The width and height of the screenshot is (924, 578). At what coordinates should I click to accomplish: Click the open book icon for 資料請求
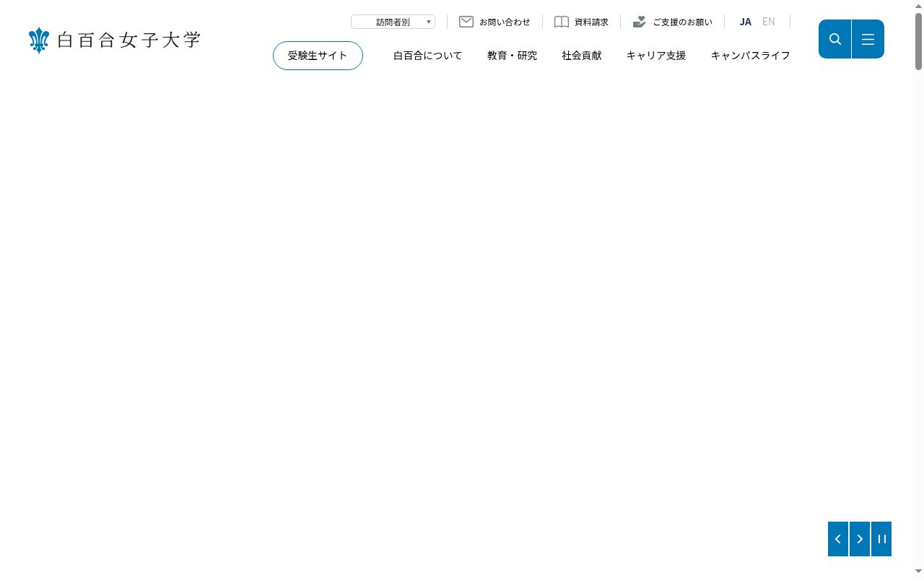pos(562,22)
